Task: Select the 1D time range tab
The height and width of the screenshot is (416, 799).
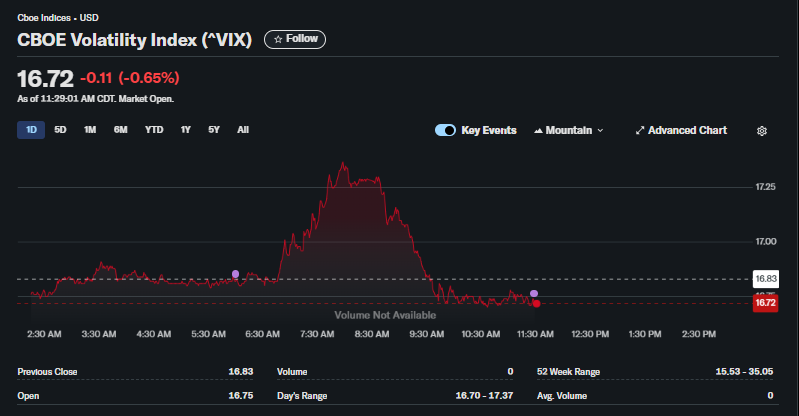Action: pos(31,130)
